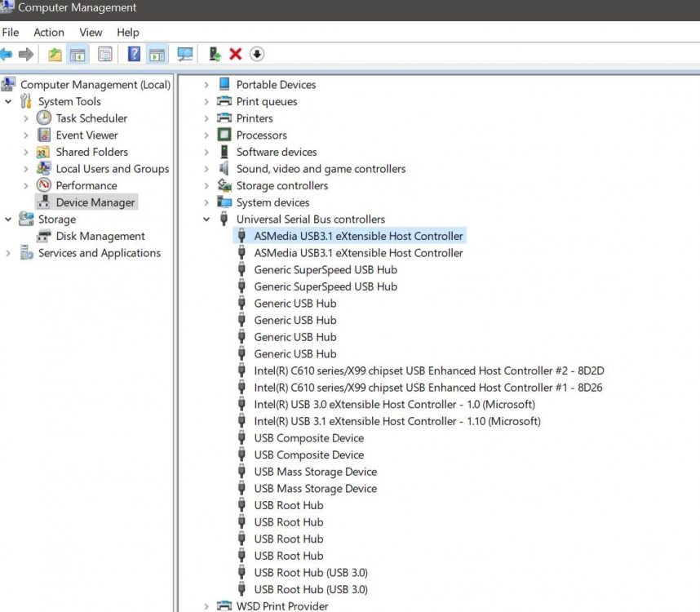Open the View menu
The height and width of the screenshot is (612, 700).
[91, 33]
